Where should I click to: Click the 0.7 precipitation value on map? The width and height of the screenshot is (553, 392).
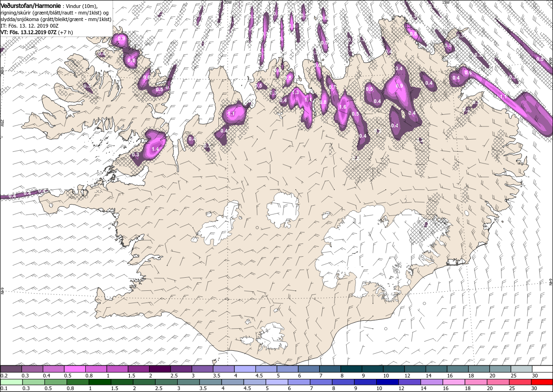[332, 87]
